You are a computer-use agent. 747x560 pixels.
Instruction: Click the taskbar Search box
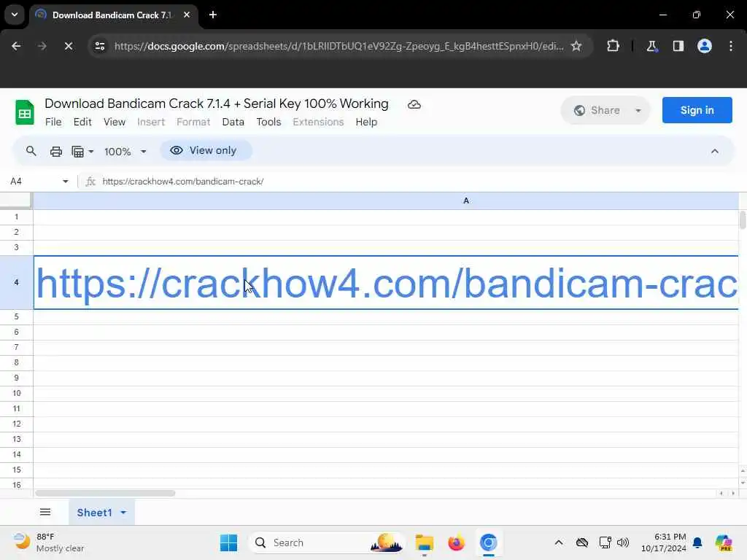(327, 542)
